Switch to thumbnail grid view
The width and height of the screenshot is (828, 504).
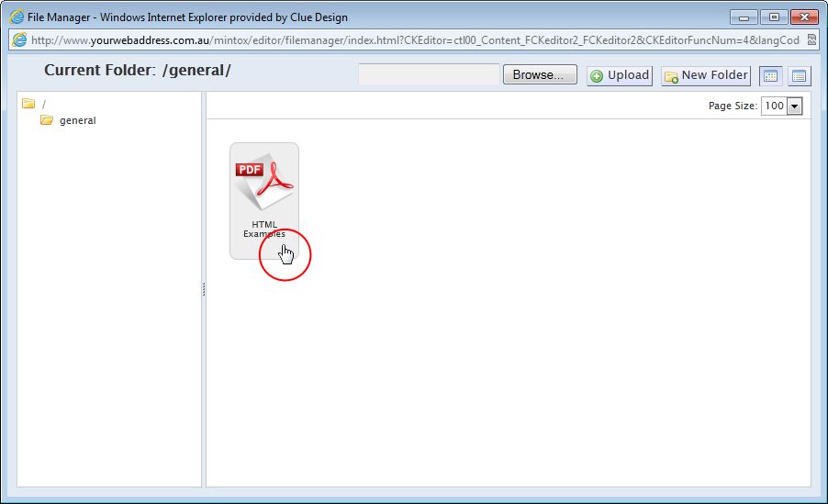(770, 76)
